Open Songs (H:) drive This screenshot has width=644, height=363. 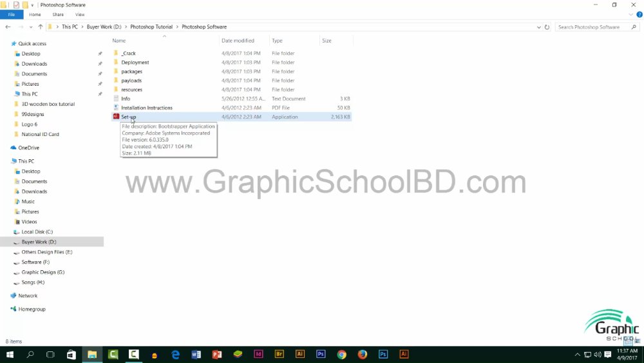click(33, 282)
